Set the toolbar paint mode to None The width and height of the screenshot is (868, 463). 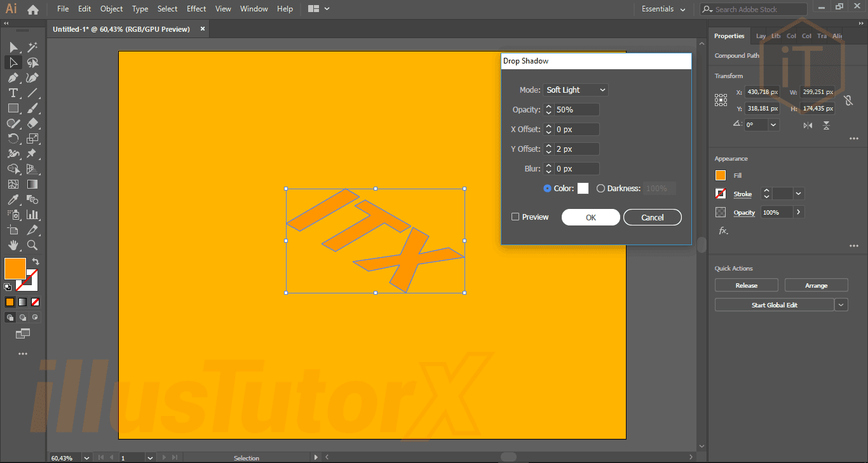[x=35, y=302]
